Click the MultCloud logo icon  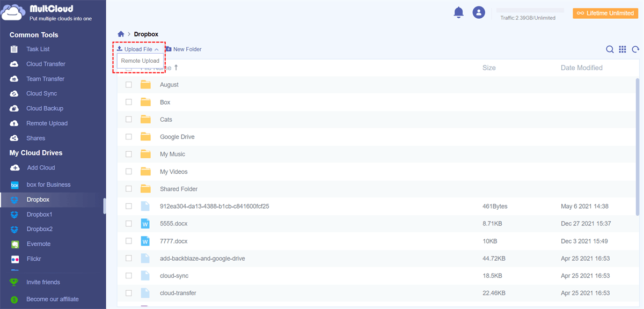point(13,12)
